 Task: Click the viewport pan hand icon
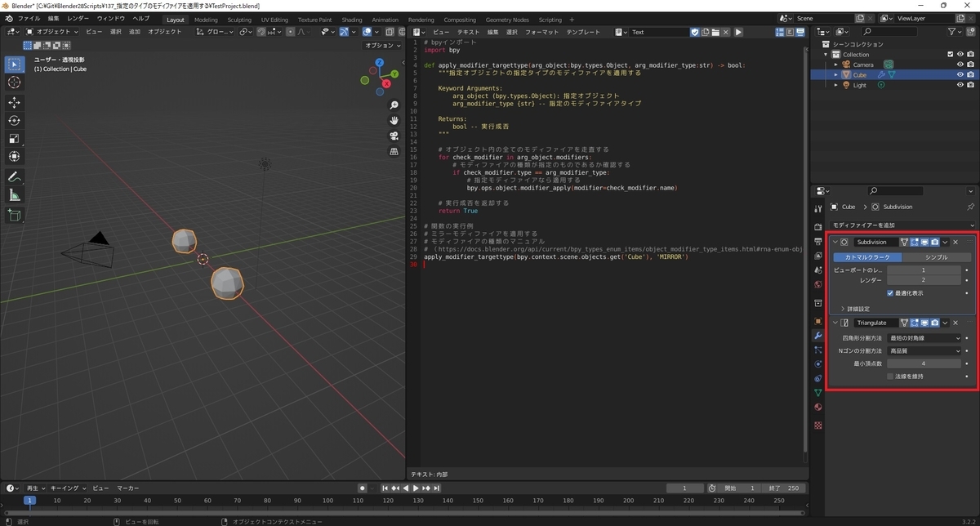point(394,120)
